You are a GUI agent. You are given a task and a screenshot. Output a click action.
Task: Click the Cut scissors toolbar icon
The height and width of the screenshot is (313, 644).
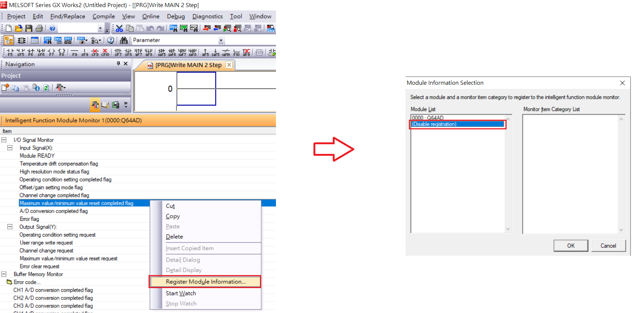(119, 28)
